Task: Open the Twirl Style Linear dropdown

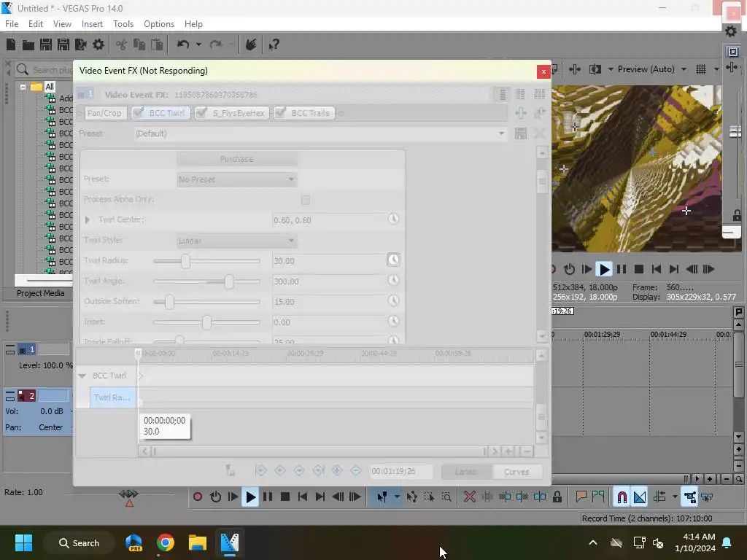Action: click(237, 241)
